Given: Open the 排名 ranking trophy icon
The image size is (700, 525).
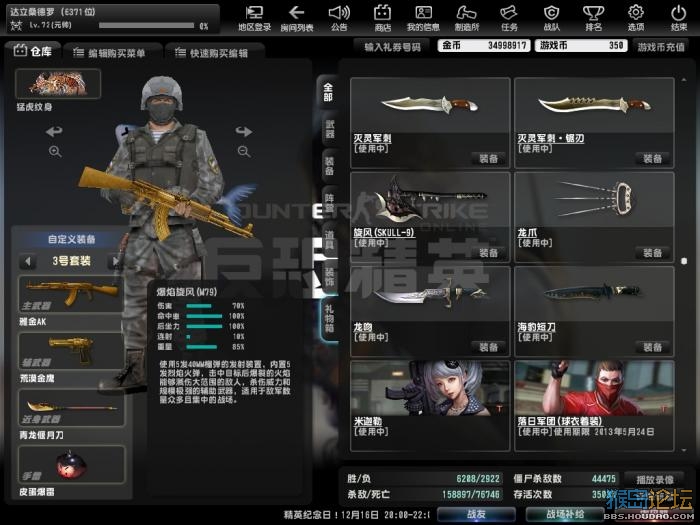Looking at the screenshot, I should (593, 18).
